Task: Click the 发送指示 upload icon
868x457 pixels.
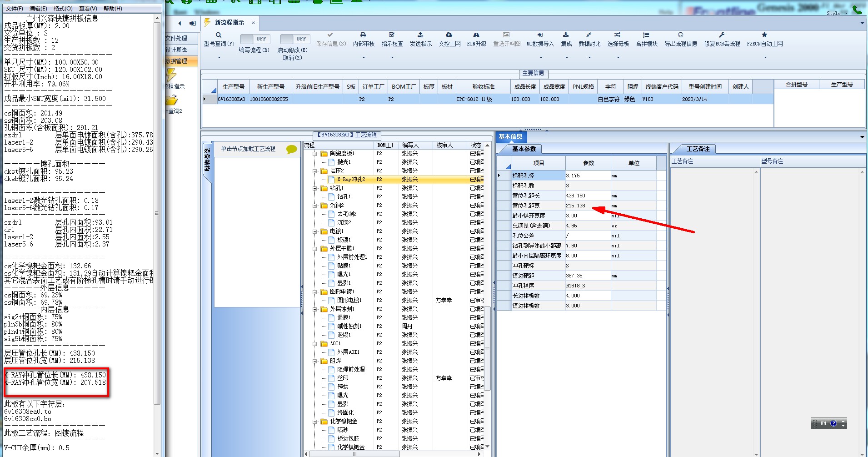Action: [x=420, y=35]
